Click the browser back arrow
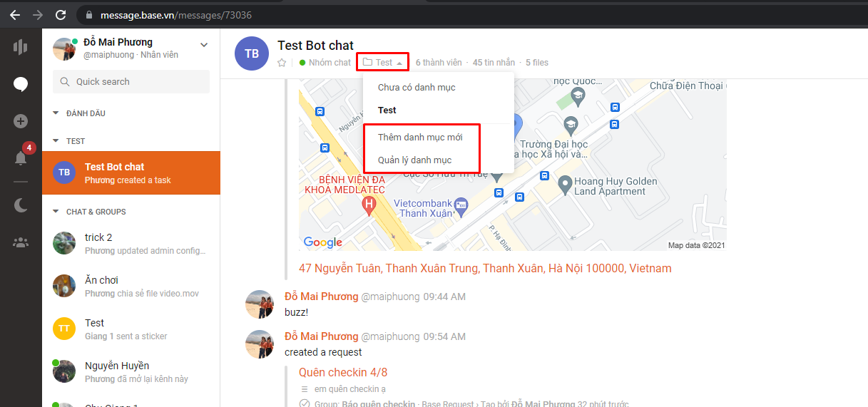Screen dimensions: 868x407 tap(15, 15)
